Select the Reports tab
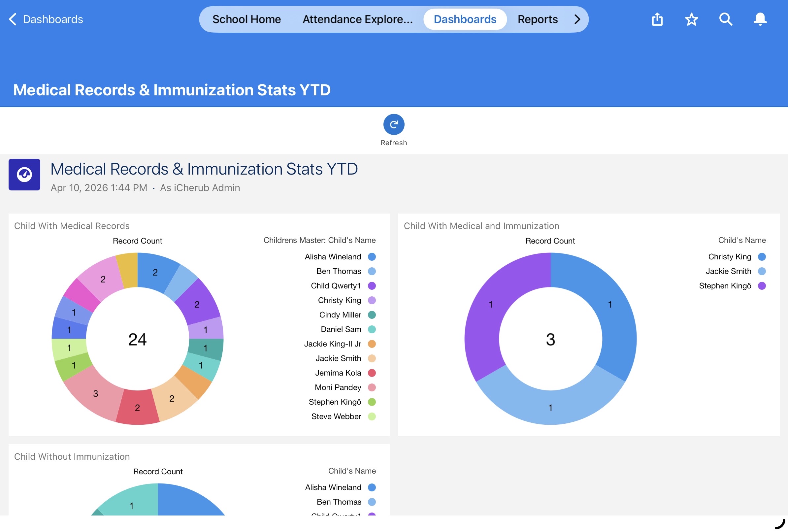788x532 pixels. 538,19
